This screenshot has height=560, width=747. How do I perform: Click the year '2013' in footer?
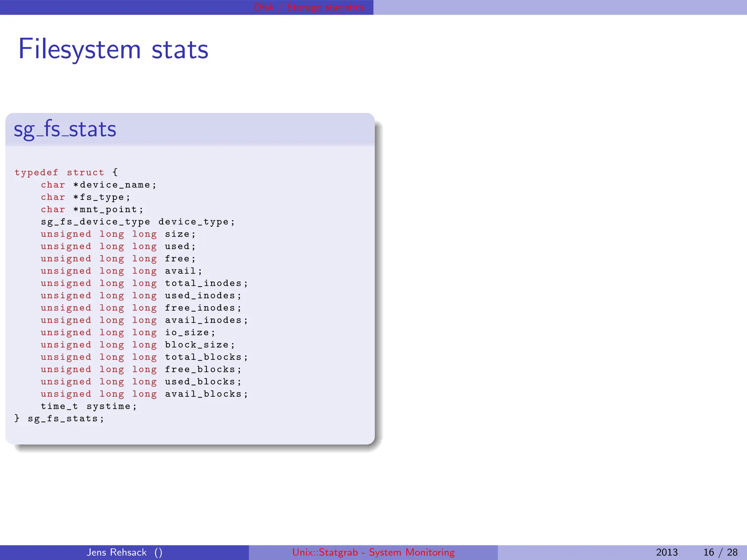(667, 552)
